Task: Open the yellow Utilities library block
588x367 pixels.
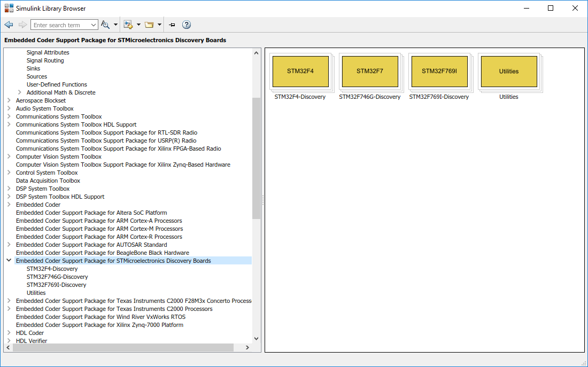Action: [x=508, y=72]
